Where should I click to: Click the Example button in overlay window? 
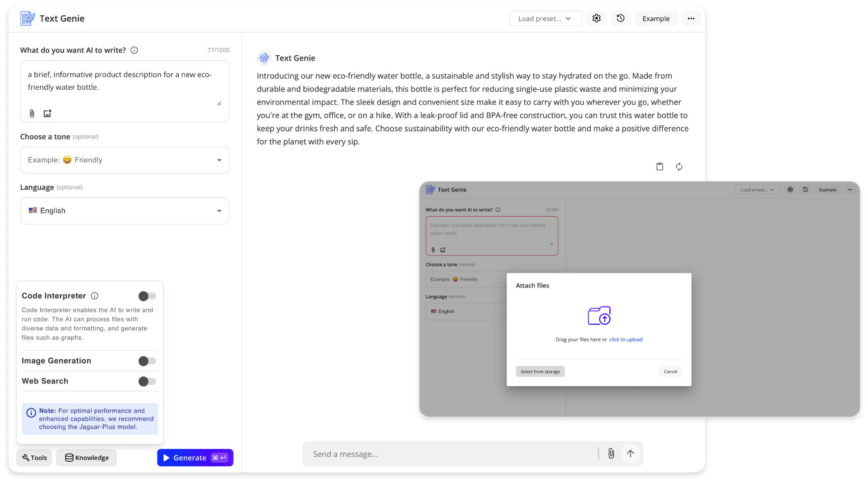coord(827,190)
